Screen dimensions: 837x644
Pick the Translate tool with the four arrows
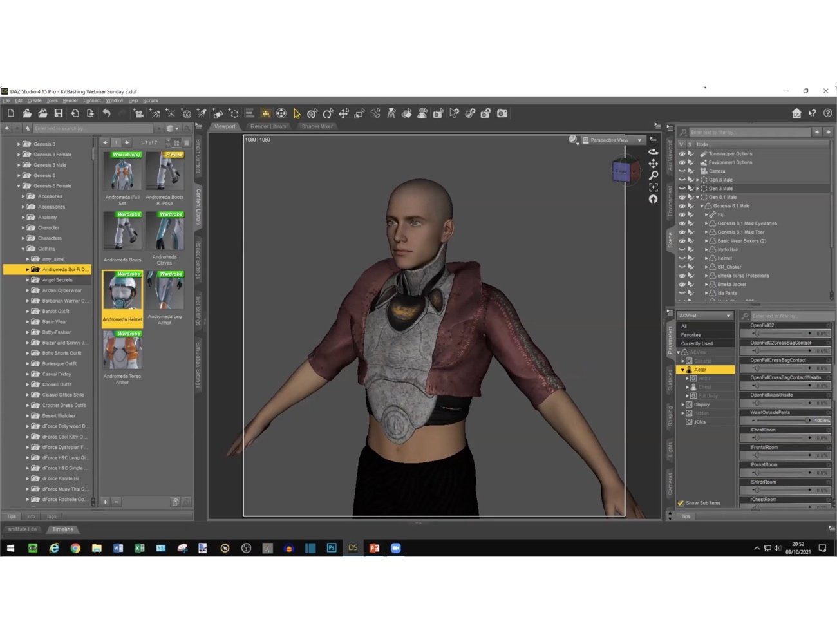344,113
